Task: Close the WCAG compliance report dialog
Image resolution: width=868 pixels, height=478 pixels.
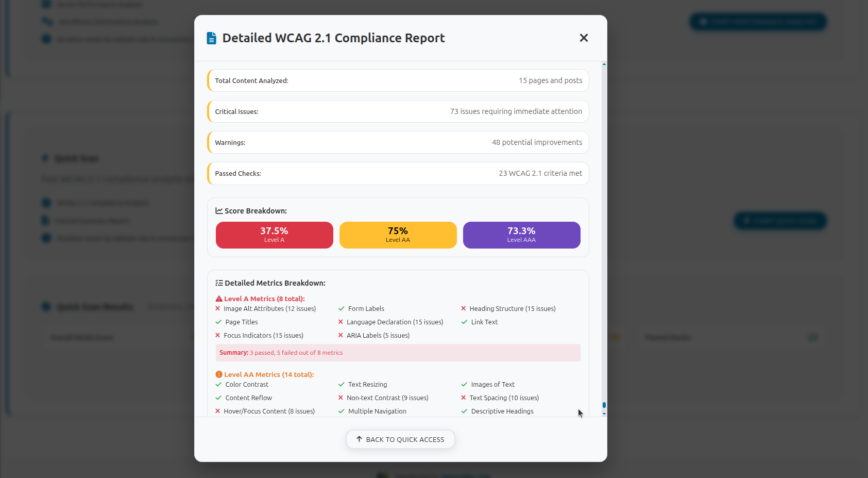Action: click(584, 38)
